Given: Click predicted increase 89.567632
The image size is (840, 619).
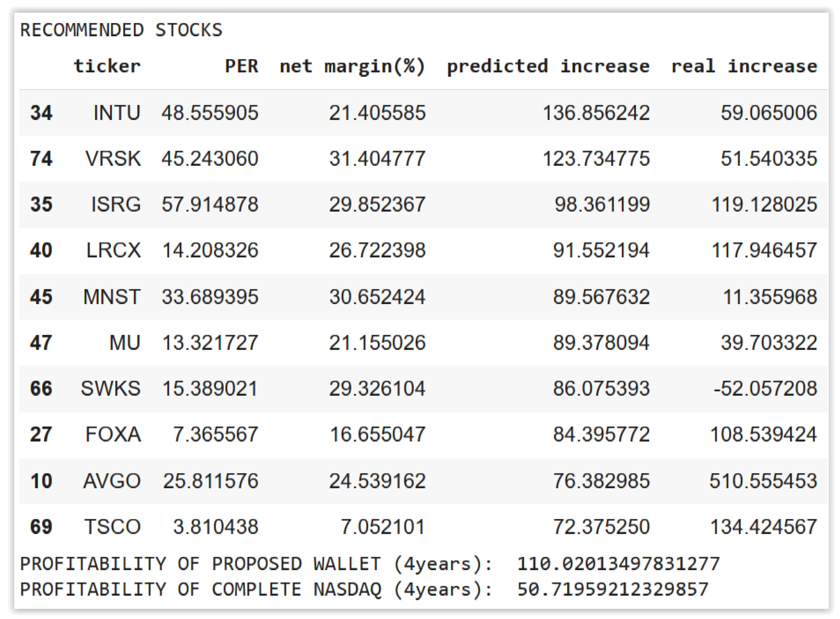Looking at the screenshot, I should click(x=601, y=297).
